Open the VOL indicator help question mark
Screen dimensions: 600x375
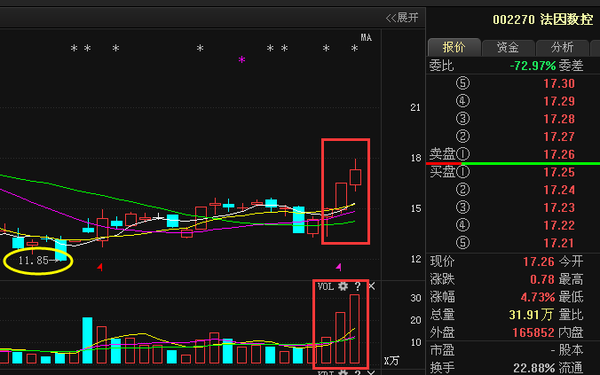tap(357, 286)
